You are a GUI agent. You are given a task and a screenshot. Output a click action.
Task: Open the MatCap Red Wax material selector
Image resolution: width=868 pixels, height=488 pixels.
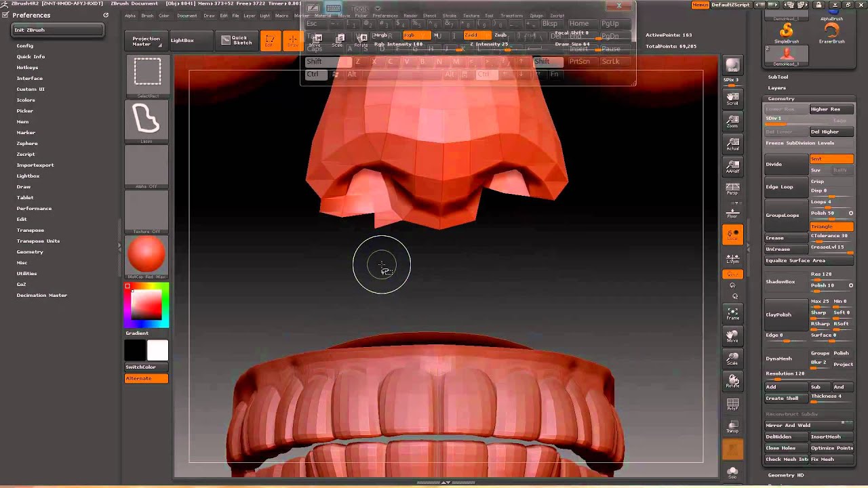pyautogui.click(x=146, y=257)
